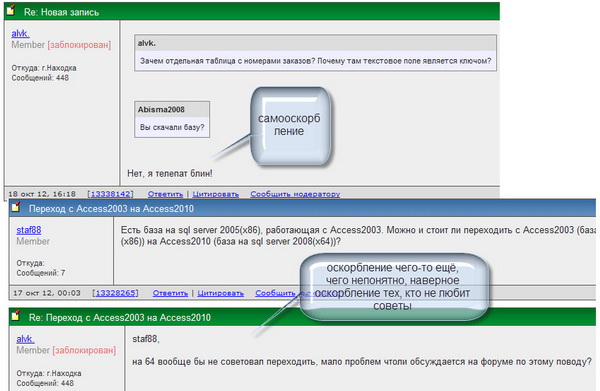Open alvk. profile link in bottom post
600x391 pixels.
25,339
